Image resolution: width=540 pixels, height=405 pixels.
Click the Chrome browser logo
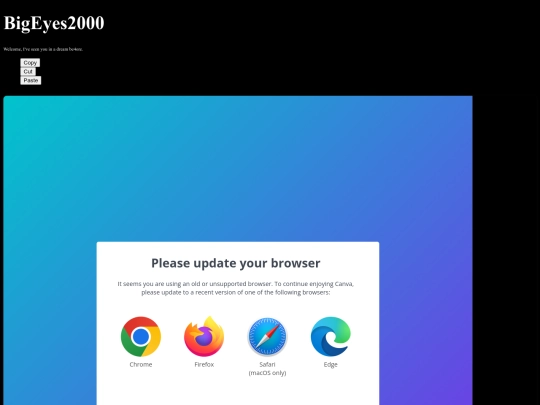coord(141,336)
